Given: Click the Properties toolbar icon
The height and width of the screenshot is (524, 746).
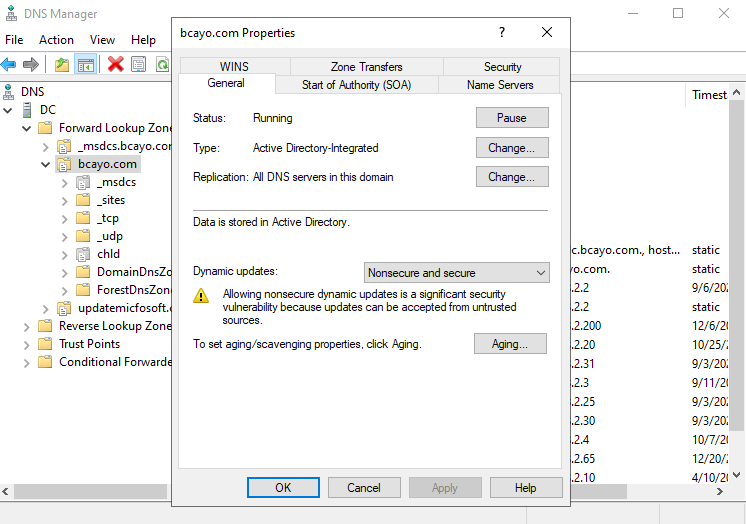Looking at the screenshot, I should pyautogui.click(x=138, y=64).
